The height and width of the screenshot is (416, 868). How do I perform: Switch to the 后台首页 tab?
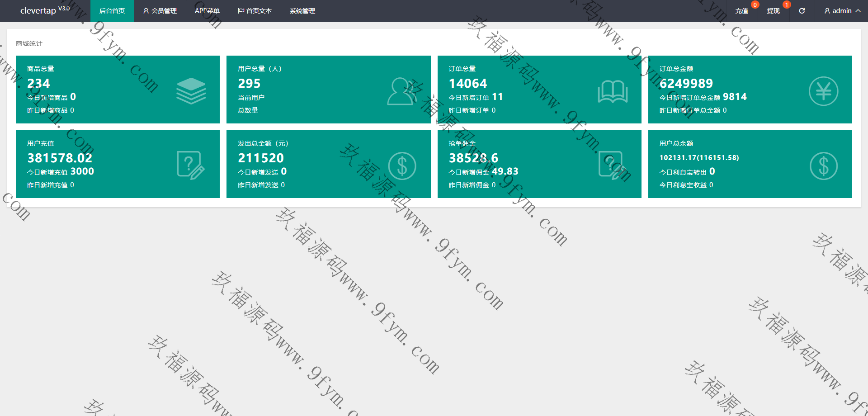[112, 11]
